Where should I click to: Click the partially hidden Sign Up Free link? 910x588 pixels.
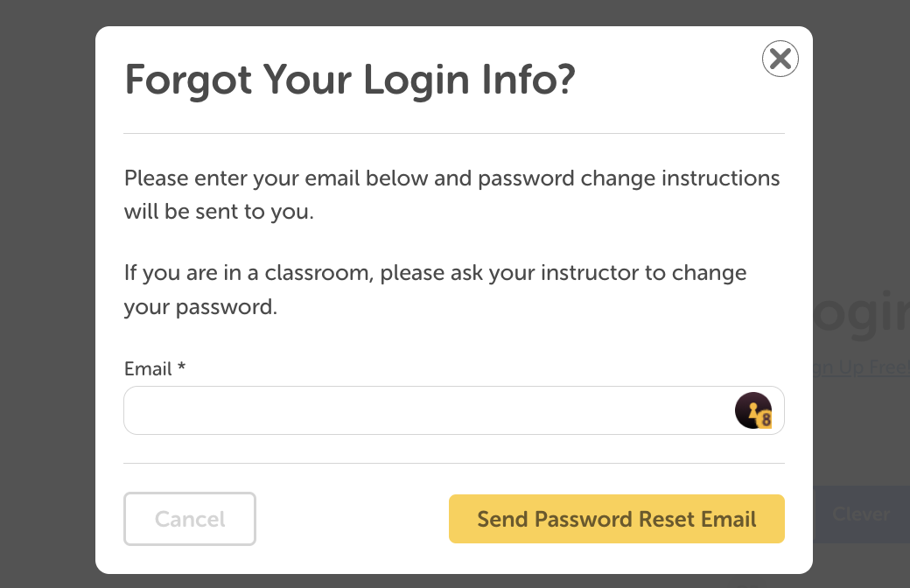(861, 367)
